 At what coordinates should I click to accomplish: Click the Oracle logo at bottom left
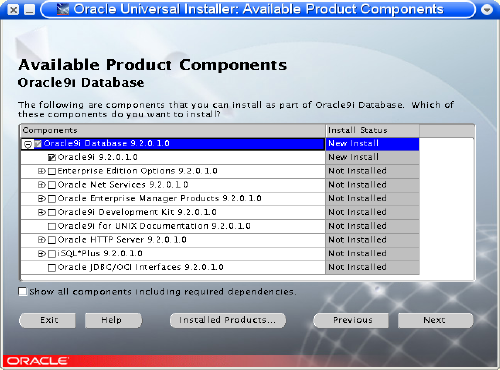coord(38,361)
